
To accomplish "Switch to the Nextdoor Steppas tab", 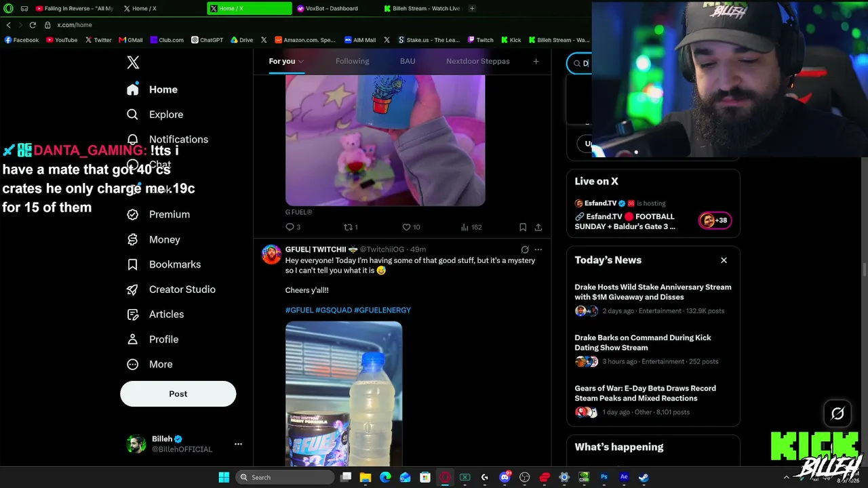I will pyautogui.click(x=477, y=61).
